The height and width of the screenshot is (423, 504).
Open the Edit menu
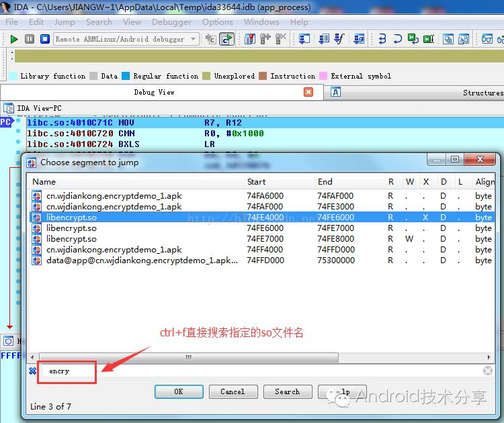point(36,22)
